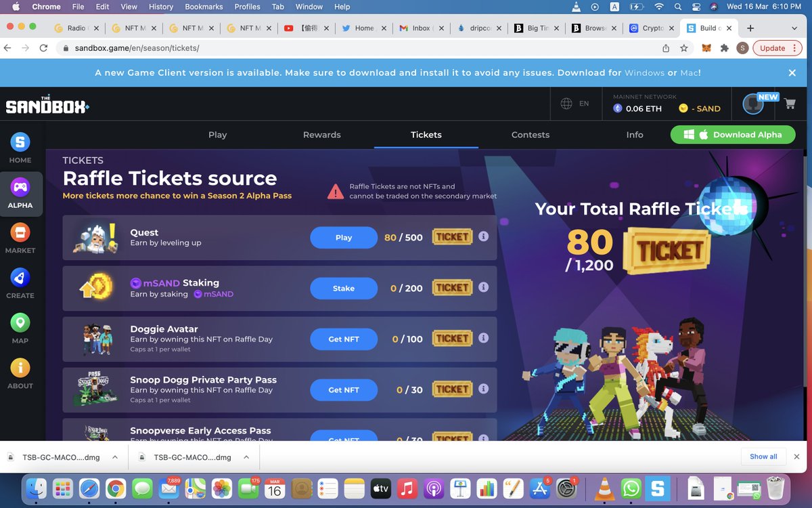
Task: Close the downloads bar
Action: 796,457
